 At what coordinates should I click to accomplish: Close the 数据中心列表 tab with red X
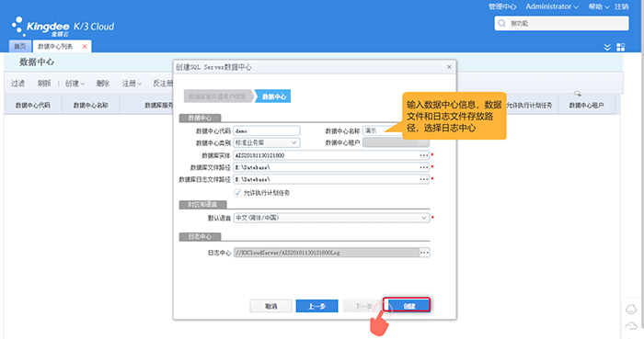85,46
